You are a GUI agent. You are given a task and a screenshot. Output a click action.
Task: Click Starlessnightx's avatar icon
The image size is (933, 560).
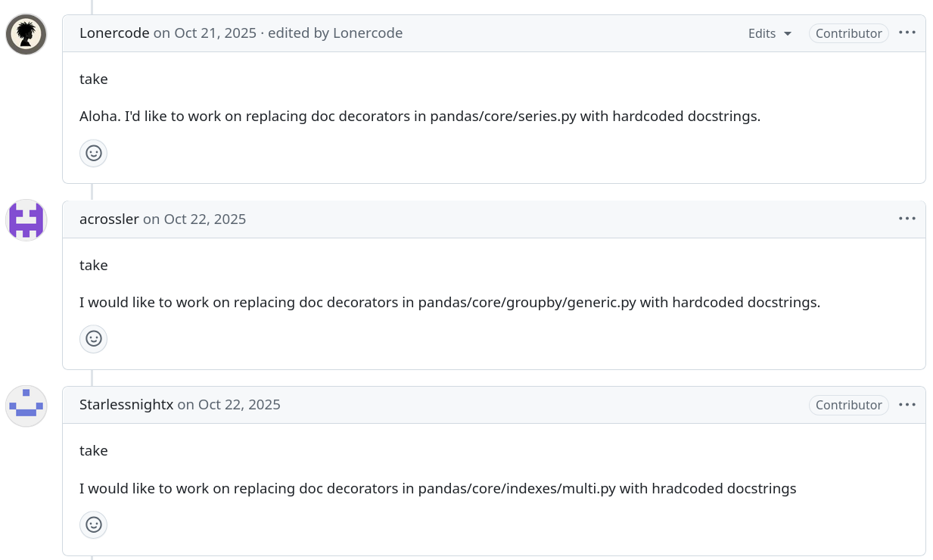[x=26, y=406]
